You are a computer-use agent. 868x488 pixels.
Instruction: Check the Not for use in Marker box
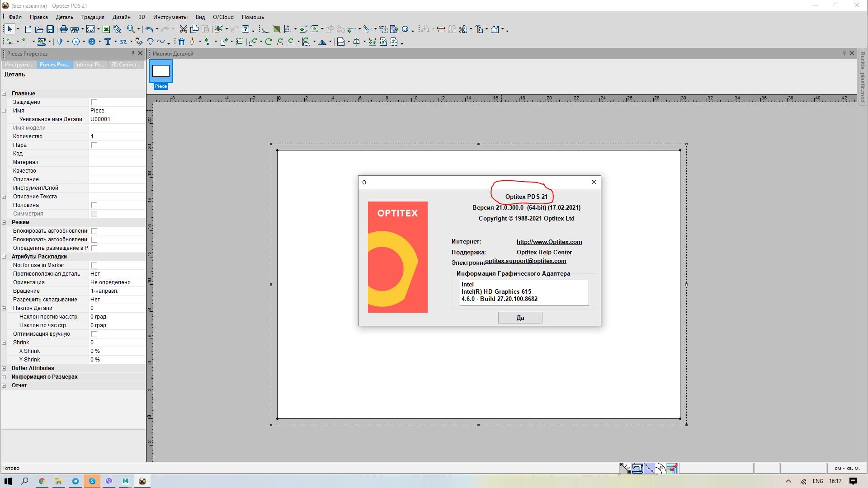point(94,265)
